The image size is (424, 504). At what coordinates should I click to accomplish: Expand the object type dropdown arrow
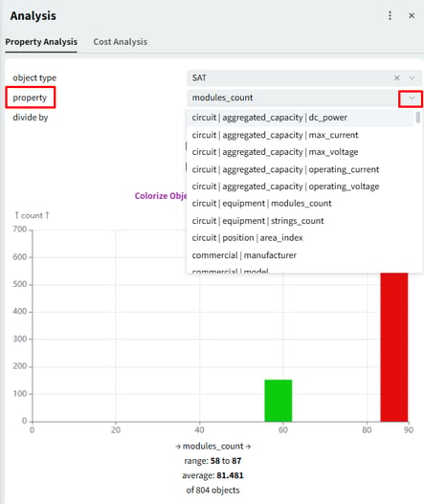[x=412, y=77]
